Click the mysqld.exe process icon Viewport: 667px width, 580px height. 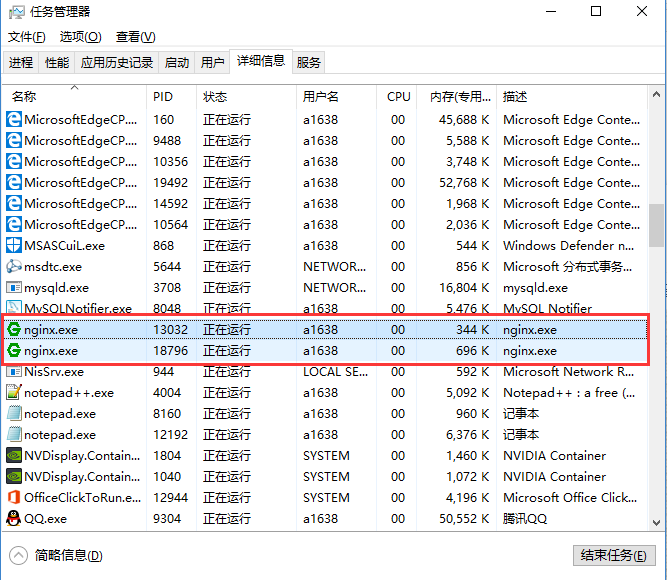pos(14,287)
